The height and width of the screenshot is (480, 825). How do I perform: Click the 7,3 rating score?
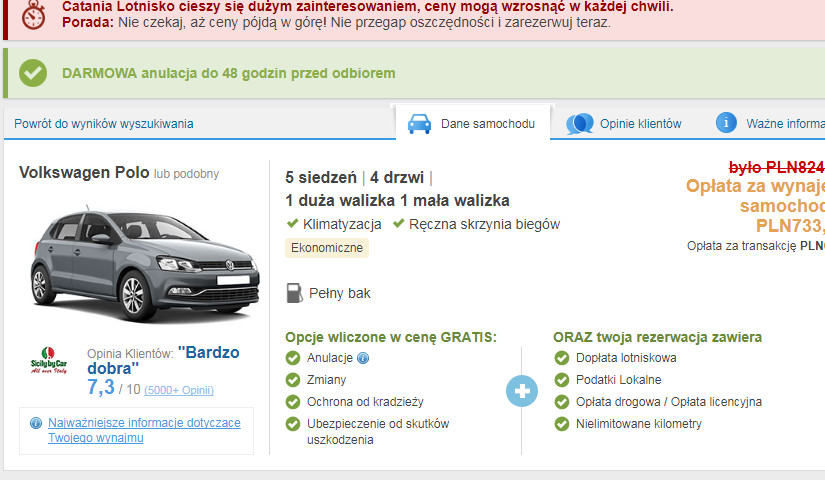coord(101,387)
